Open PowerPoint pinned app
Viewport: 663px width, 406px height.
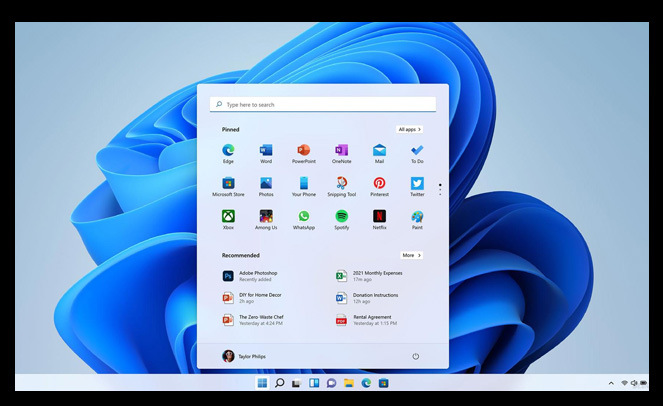click(x=304, y=154)
